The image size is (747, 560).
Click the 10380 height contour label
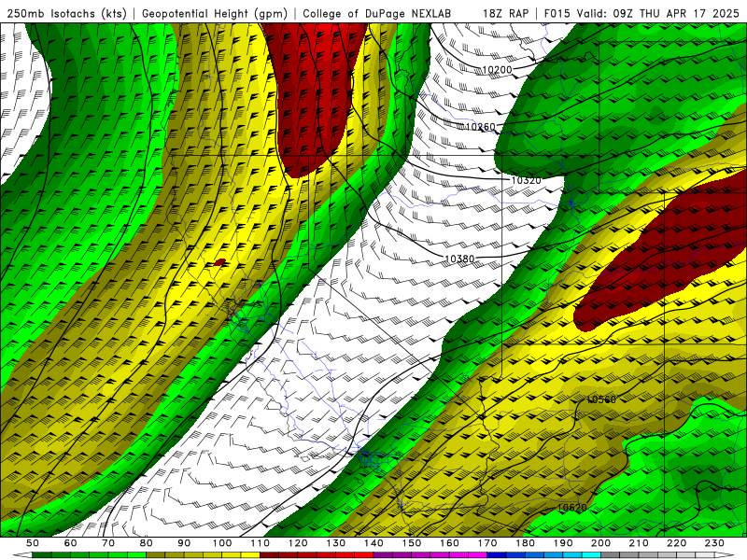click(x=459, y=259)
